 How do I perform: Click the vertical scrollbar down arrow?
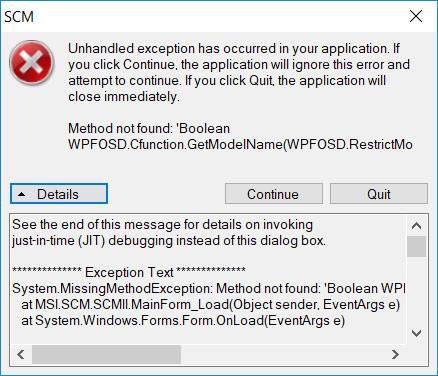point(417,333)
